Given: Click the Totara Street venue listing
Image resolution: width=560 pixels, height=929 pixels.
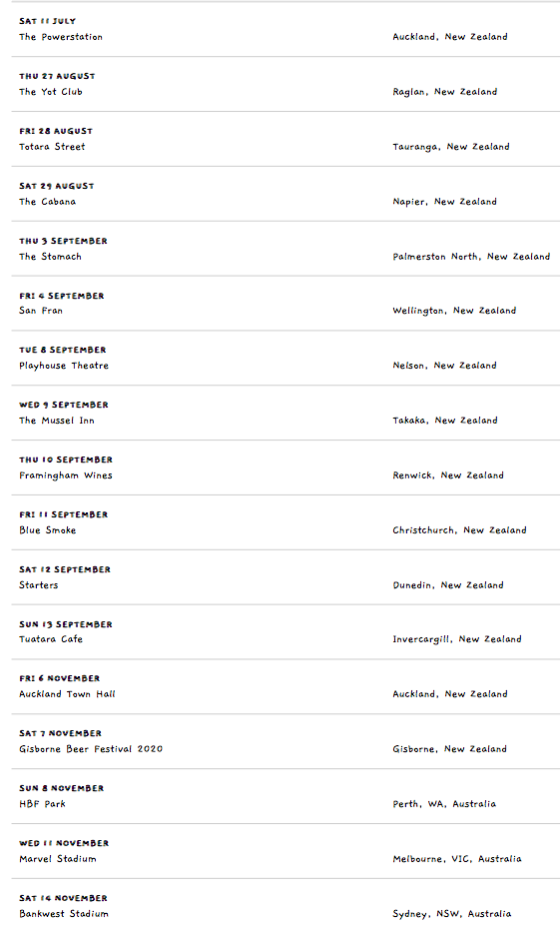Looking at the screenshot, I should tap(52, 147).
